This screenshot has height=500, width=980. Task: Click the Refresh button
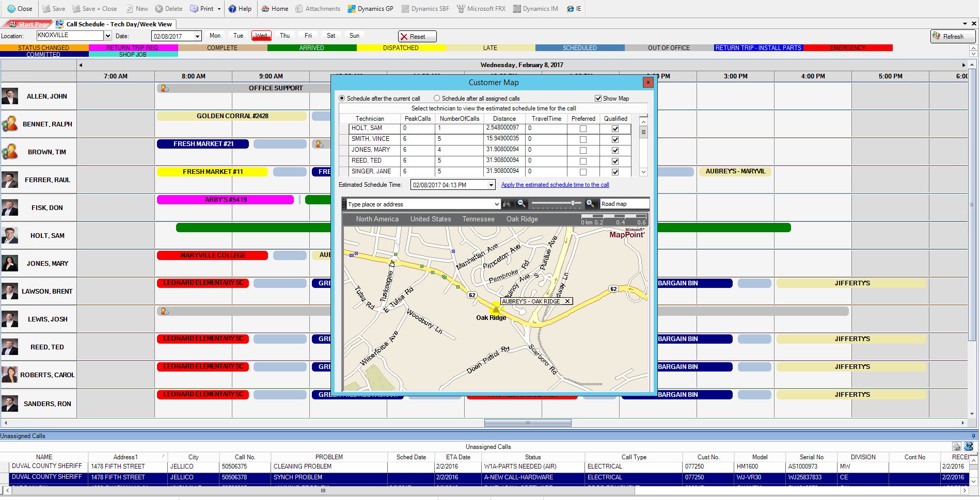tap(953, 36)
